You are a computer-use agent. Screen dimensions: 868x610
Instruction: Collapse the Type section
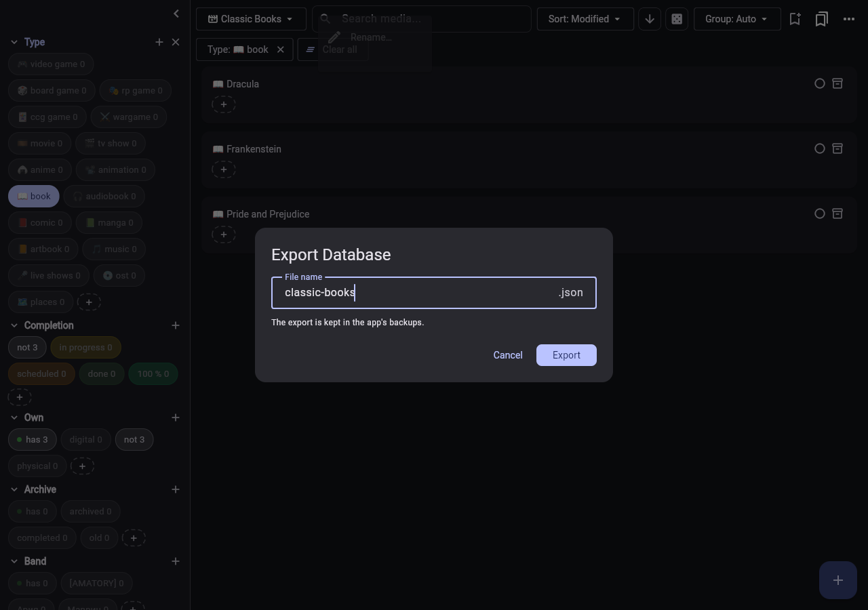14,42
